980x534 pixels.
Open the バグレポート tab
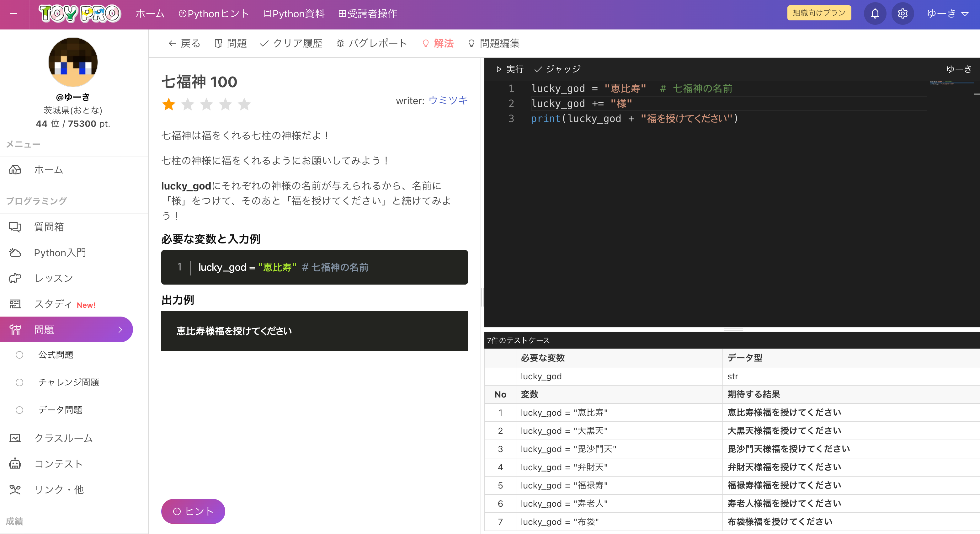pyautogui.click(x=372, y=43)
